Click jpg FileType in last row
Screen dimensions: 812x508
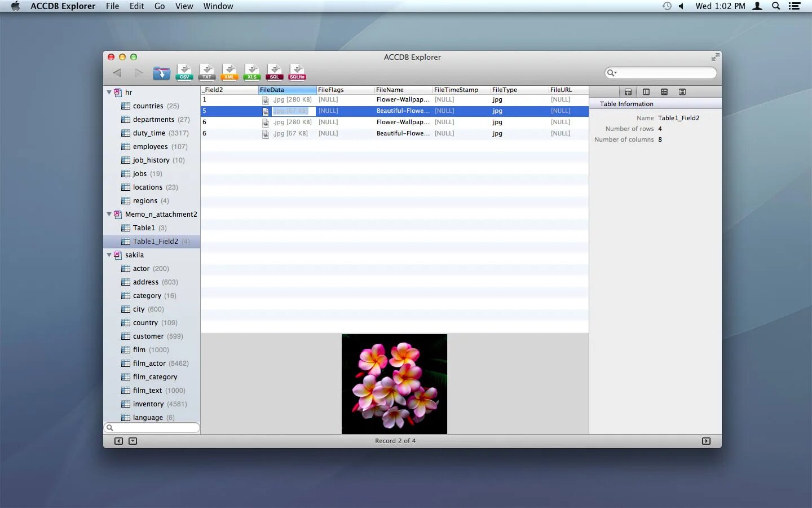[x=497, y=133]
